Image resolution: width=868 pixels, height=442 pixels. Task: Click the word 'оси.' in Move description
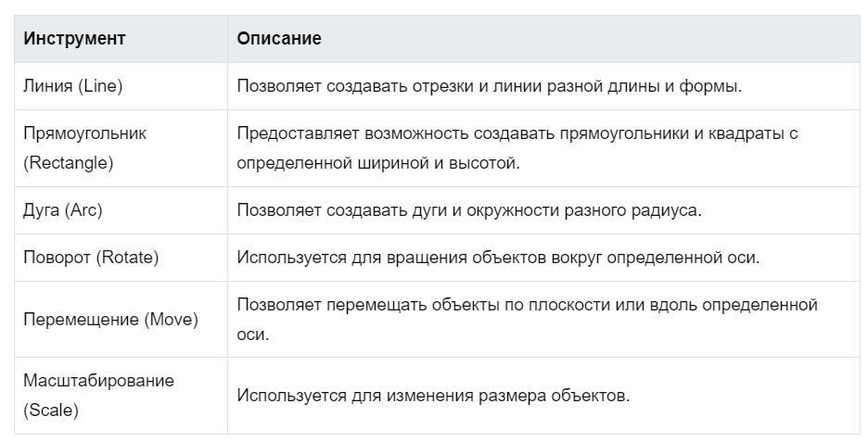coord(252,335)
